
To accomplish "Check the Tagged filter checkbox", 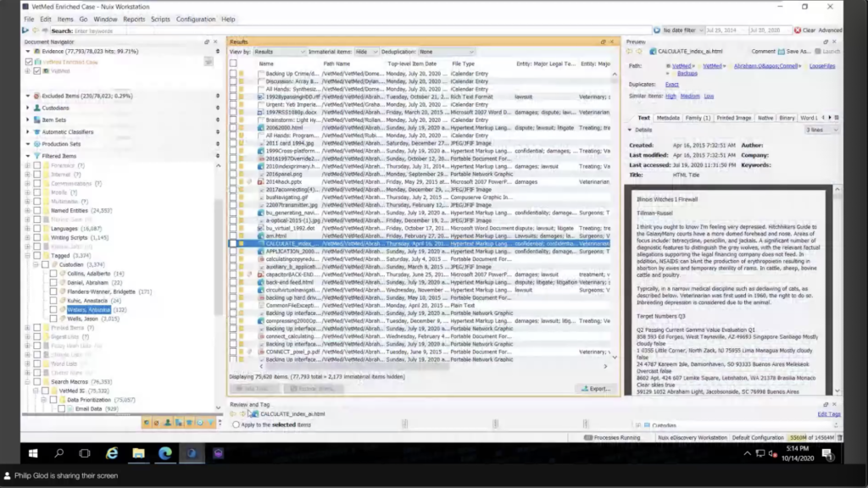I will 37,256.
